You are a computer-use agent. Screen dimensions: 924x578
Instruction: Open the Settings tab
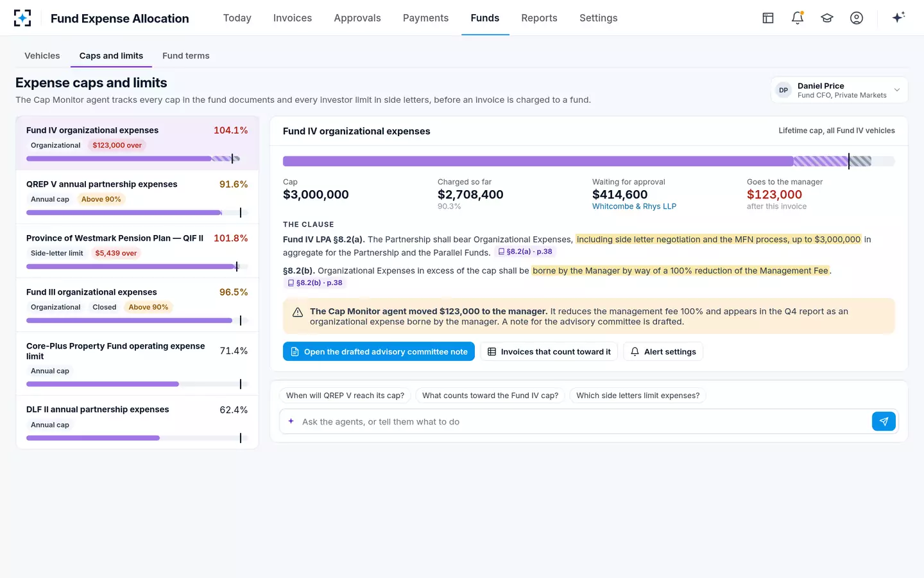pos(599,18)
